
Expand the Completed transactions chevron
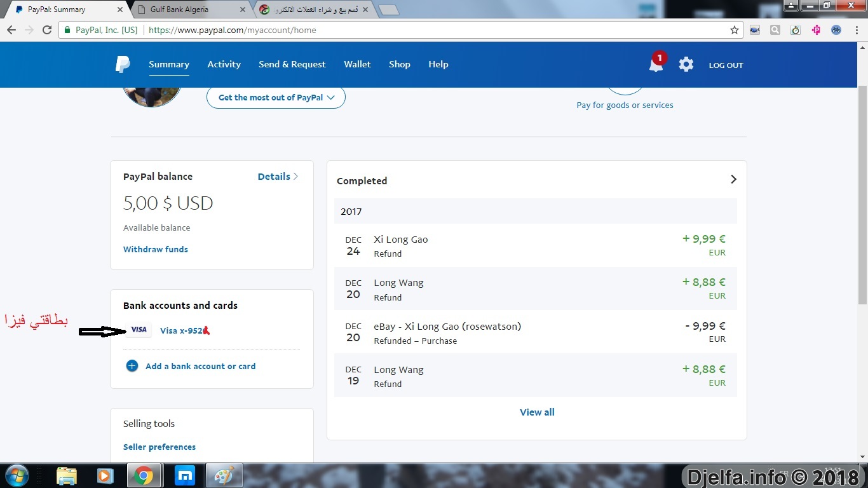tap(733, 180)
